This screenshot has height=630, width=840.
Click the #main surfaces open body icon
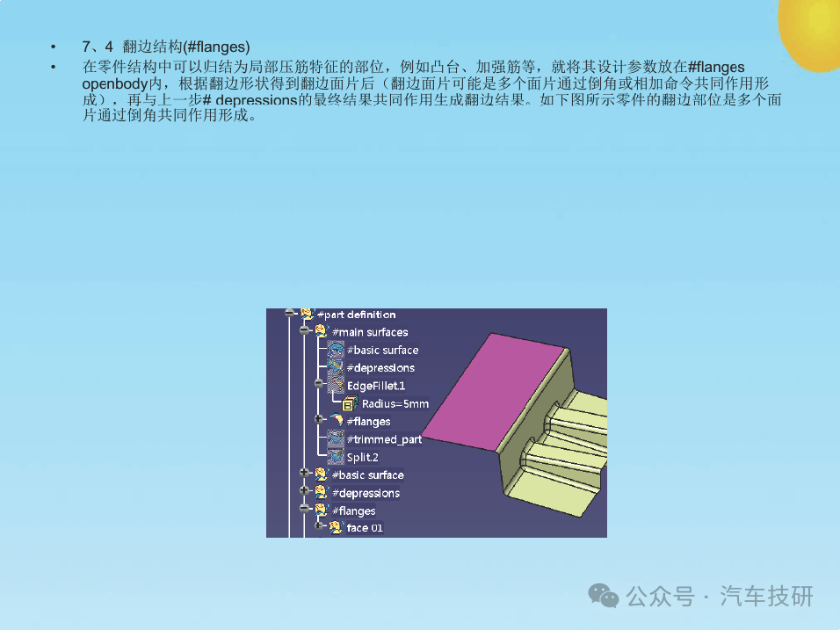coord(321,331)
